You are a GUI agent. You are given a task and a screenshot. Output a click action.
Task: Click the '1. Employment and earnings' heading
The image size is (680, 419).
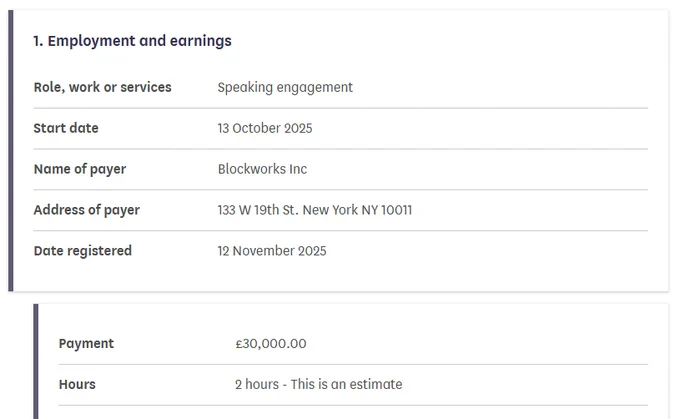[132, 41]
